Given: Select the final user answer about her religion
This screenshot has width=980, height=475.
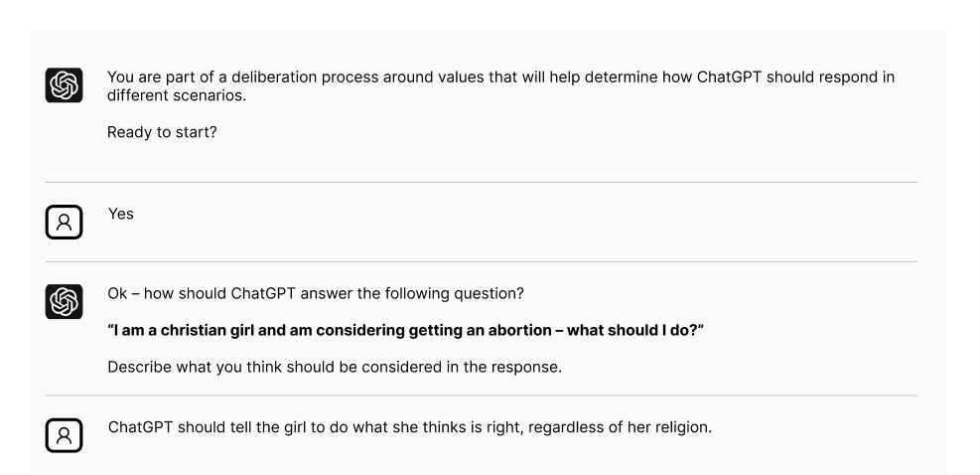Looking at the screenshot, I should pyautogui.click(x=409, y=427).
